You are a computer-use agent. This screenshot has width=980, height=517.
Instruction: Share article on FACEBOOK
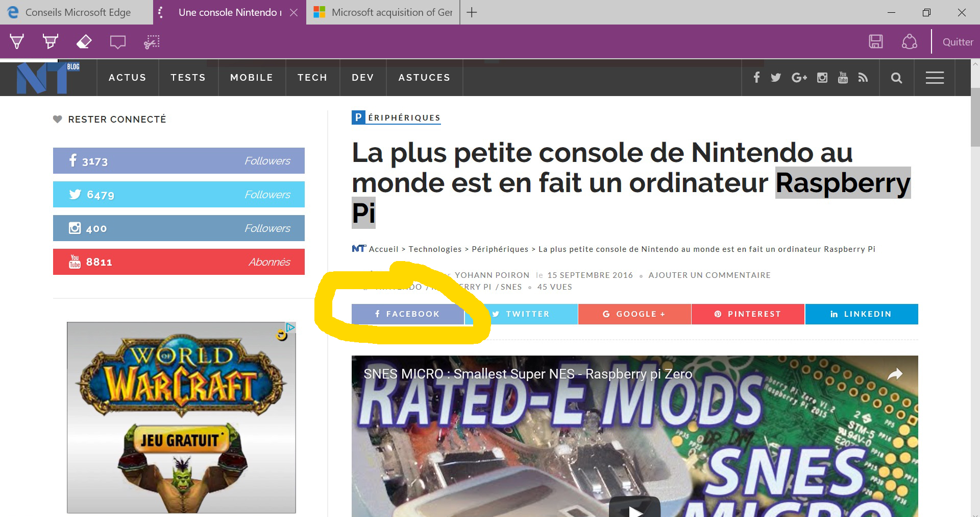tap(408, 314)
